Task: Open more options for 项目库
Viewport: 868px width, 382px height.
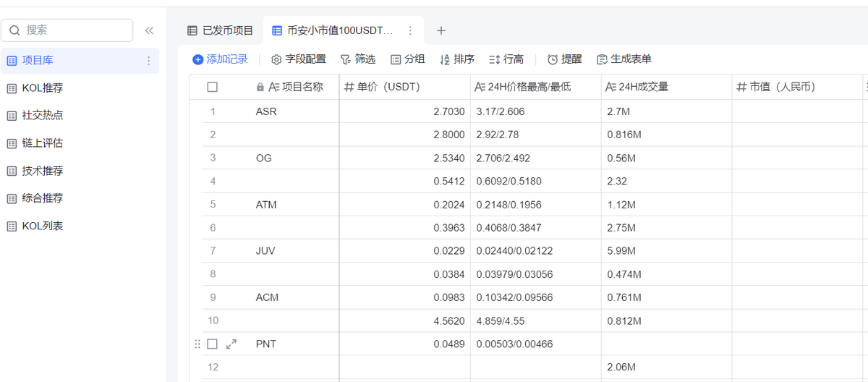Action: (149, 61)
